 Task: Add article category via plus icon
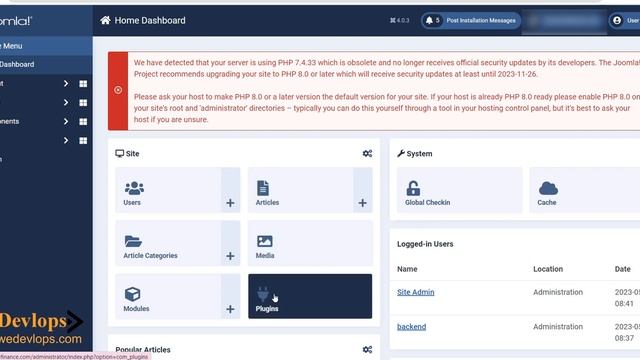click(230, 256)
